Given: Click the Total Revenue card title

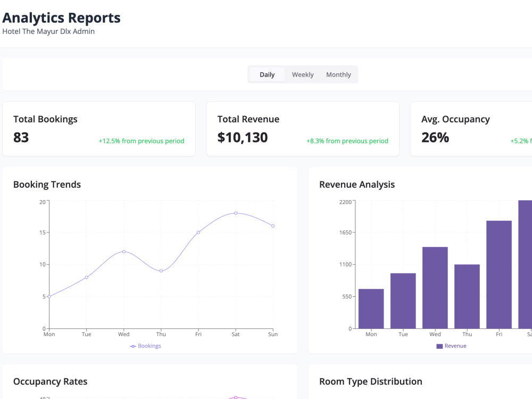Looking at the screenshot, I should (x=248, y=119).
